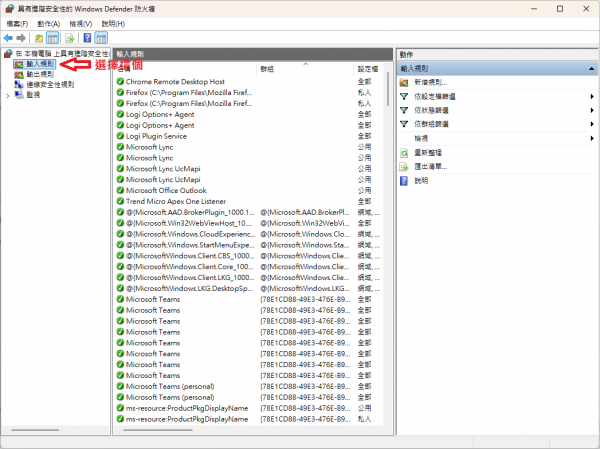The width and height of the screenshot is (600, 449).
Task: Select the Chrome Remote Desktop Host rule
Action: (x=175, y=81)
